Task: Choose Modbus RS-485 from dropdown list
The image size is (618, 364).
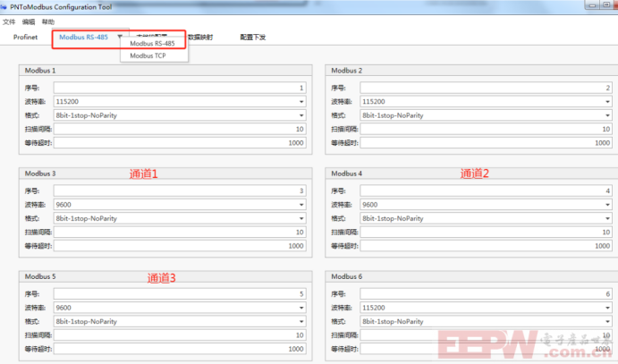Action: click(x=152, y=43)
